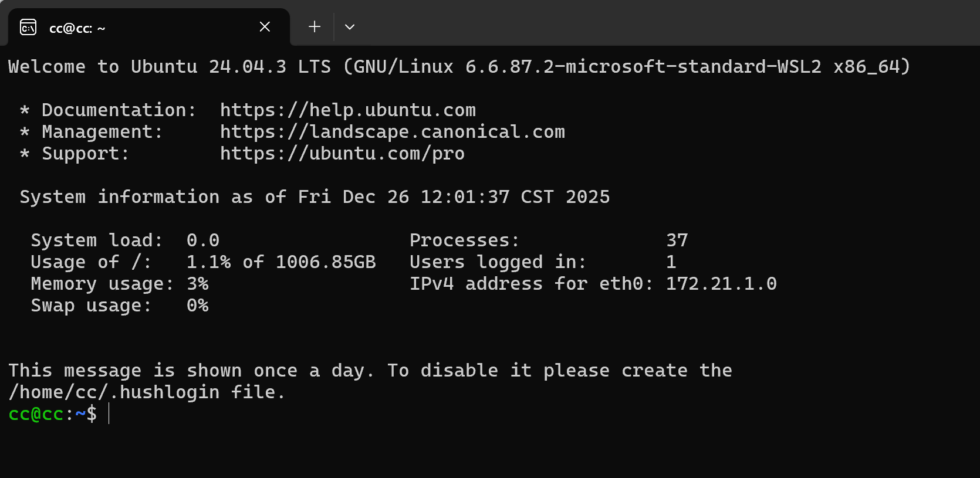Expand the profiles dropdown chevron
The height and width of the screenshot is (478, 980).
[x=350, y=27]
